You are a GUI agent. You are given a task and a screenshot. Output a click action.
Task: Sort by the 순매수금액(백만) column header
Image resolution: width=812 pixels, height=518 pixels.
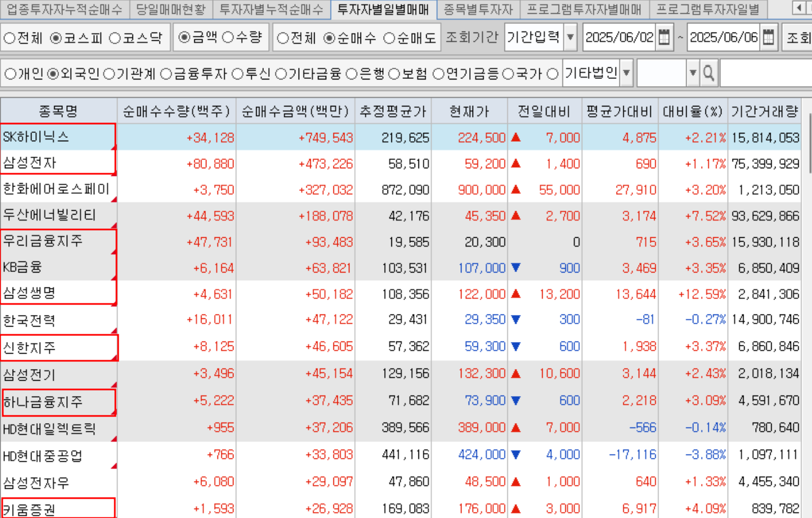(295, 111)
